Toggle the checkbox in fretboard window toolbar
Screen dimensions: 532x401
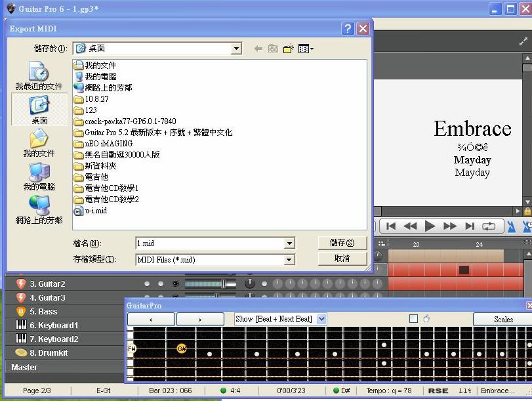[x=413, y=318]
